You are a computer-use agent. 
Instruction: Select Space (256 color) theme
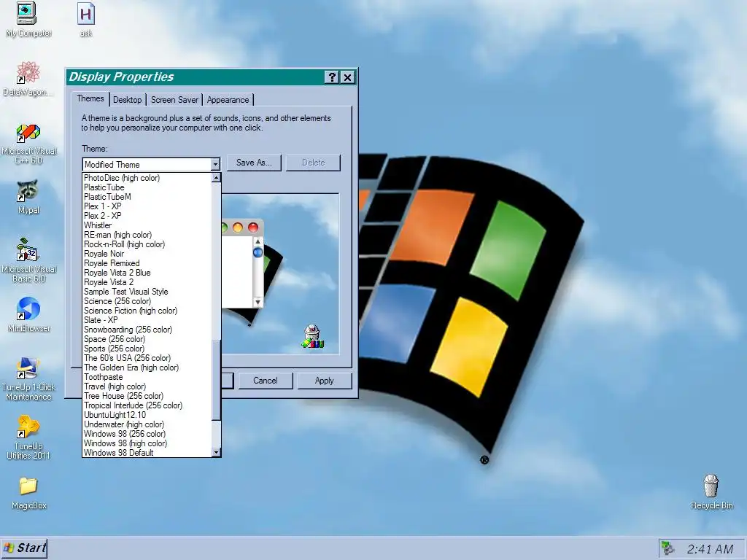[147, 339]
